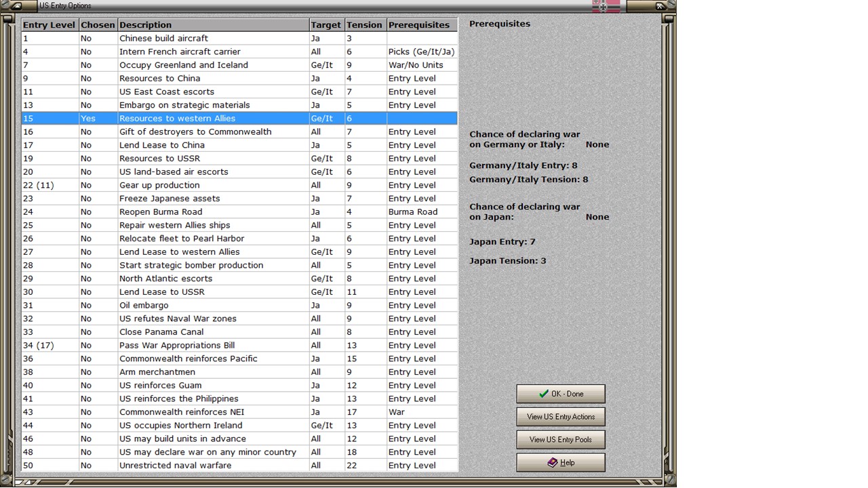
Task: Click the Tension column header
Action: pyautogui.click(x=366, y=25)
